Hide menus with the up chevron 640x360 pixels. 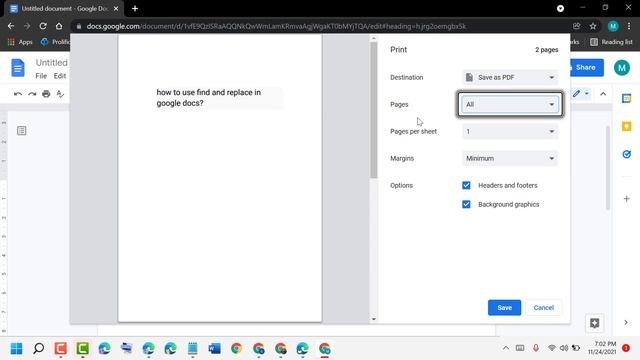603,94
